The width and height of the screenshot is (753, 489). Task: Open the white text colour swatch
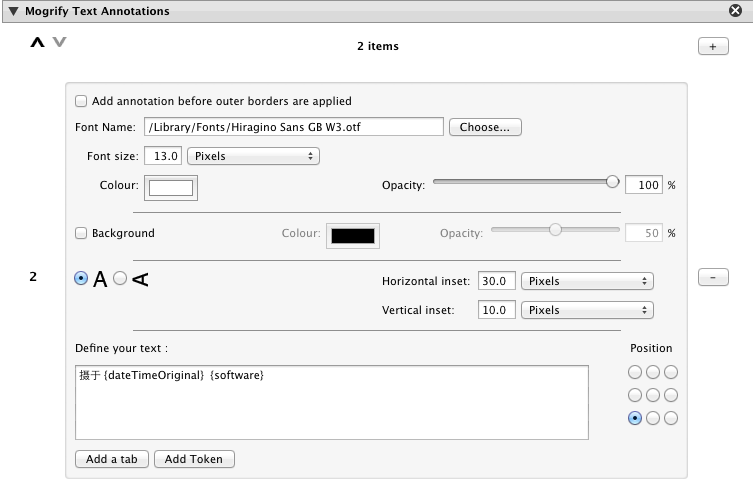(x=171, y=188)
